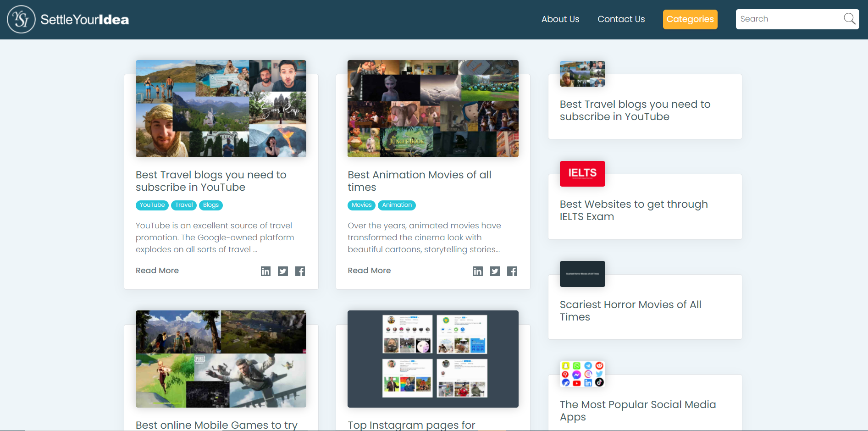
Task: Share animation movies post on Facebook
Action: 512,271
